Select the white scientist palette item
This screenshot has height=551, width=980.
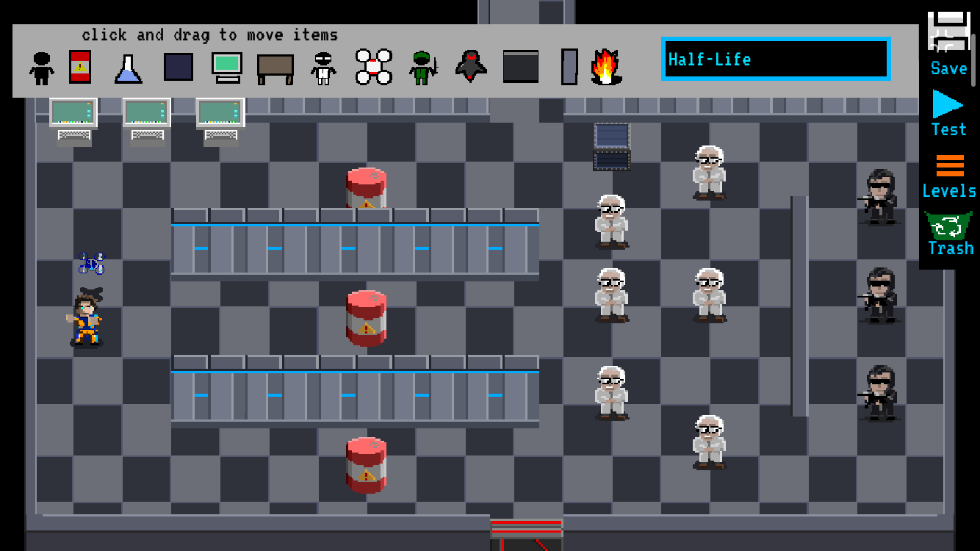(x=323, y=68)
